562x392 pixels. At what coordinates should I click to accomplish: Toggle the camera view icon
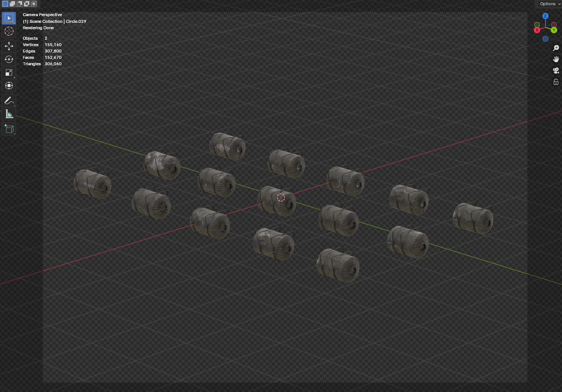click(x=556, y=71)
